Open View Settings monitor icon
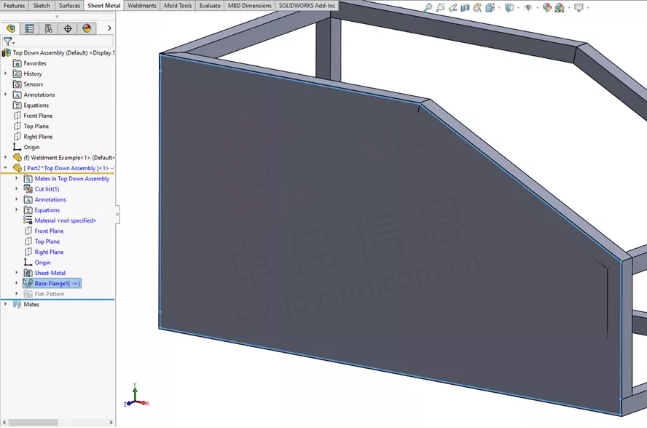The image size is (647, 428). coord(579,7)
